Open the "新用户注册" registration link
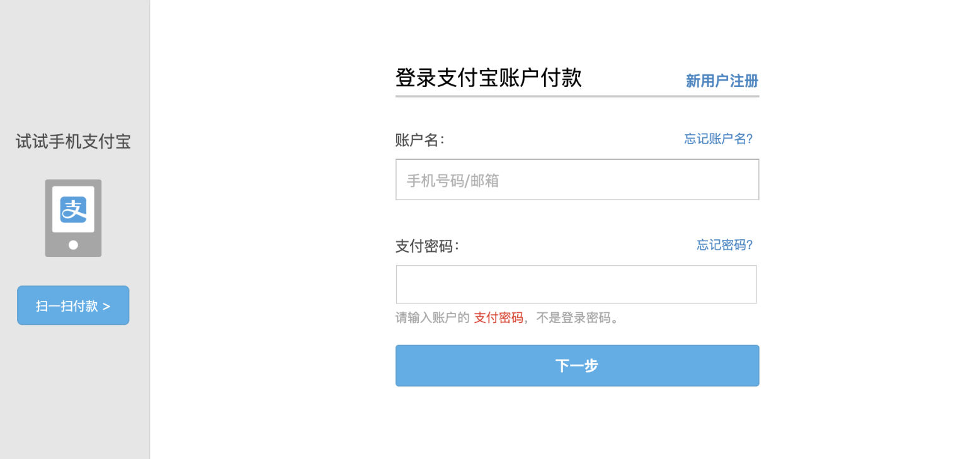 pyautogui.click(x=721, y=81)
